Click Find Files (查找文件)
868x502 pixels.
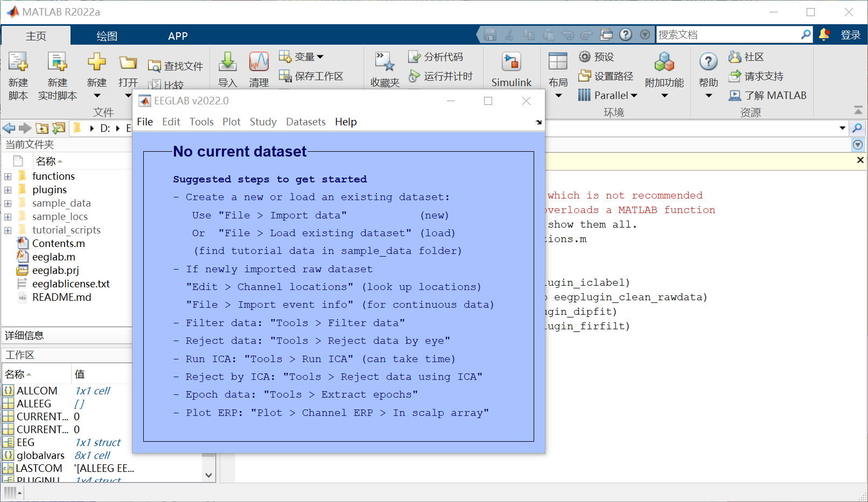pyautogui.click(x=176, y=66)
